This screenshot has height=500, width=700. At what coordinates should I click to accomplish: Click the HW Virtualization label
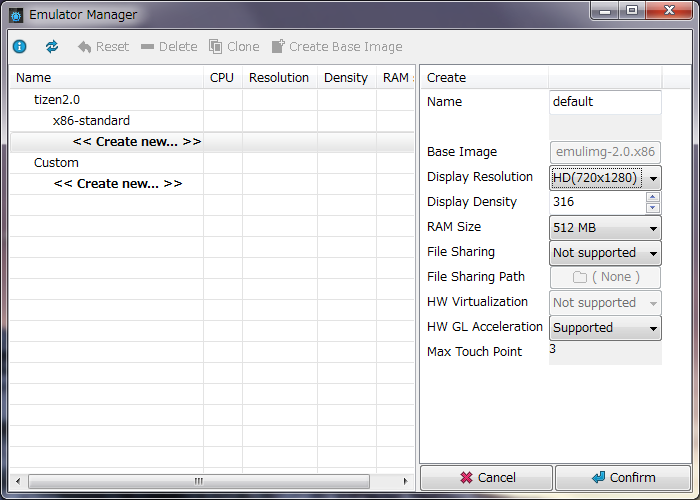pos(478,302)
